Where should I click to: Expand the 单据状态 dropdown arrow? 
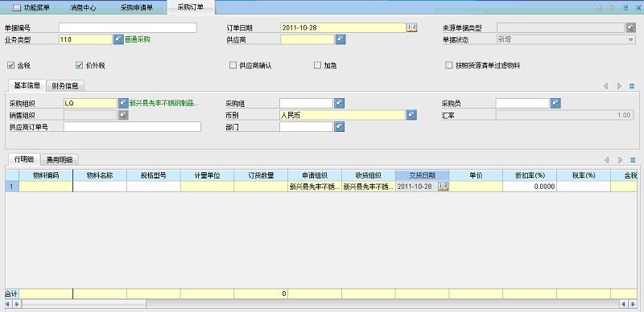(630, 40)
